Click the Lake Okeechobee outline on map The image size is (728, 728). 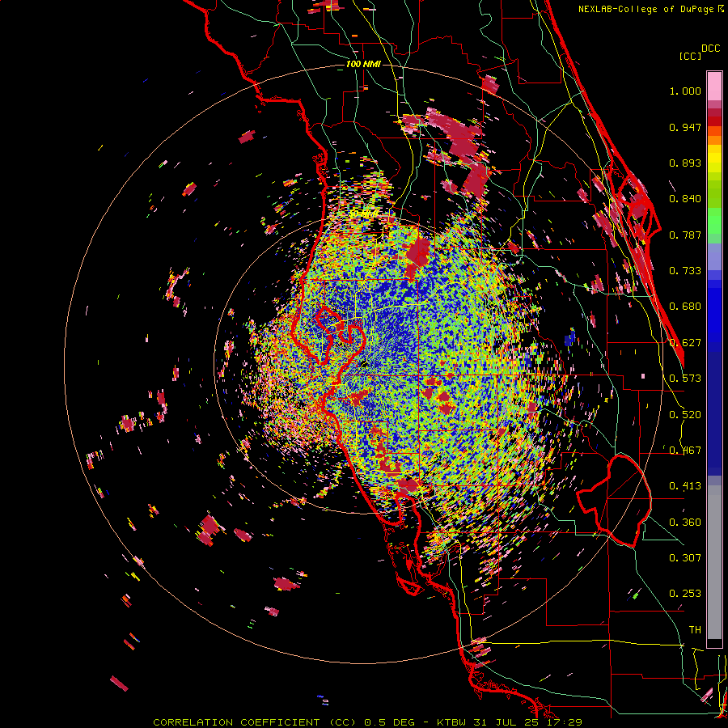pyautogui.click(x=614, y=500)
